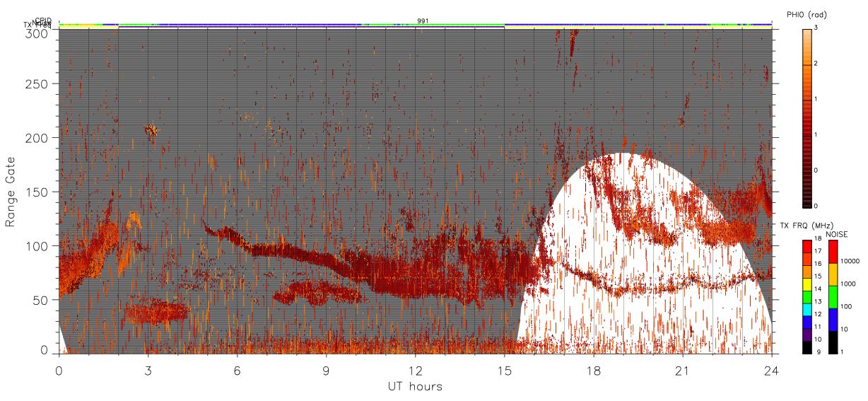The image size is (868, 401).
Task: Click the x-axis tick label 15
Action: pyautogui.click(x=504, y=371)
